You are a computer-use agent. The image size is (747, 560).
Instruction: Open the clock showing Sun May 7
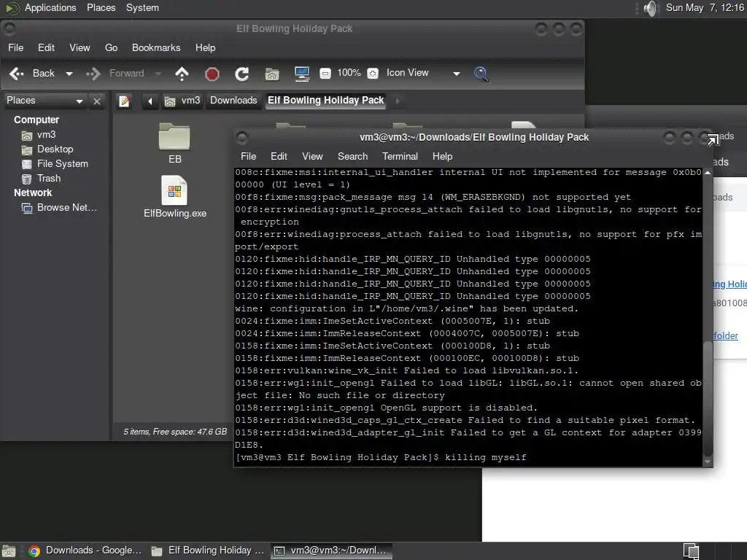point(705,7)
